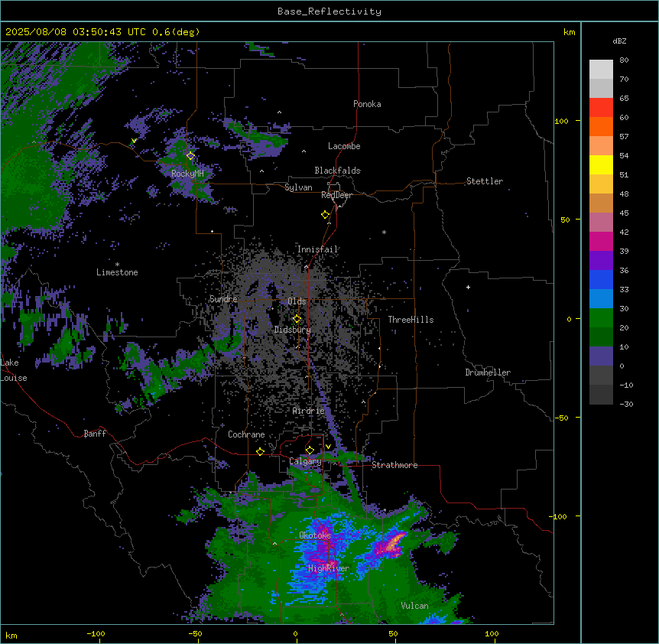Click the Cochrane town label
This screenshot has width=659, height=644.
coord(246,434)
